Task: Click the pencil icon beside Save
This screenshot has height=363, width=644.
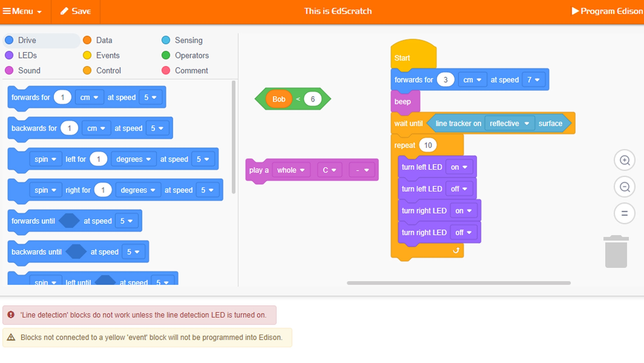Action: click(x=64, y=11)
